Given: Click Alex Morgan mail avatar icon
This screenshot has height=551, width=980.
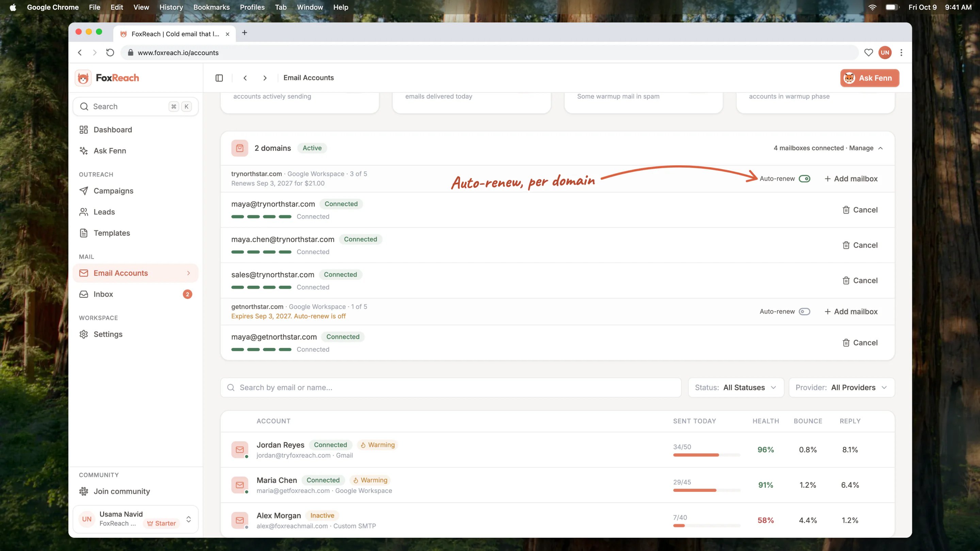Looking at the screenshot, I should pyautogui.click(x=240, y=520).
